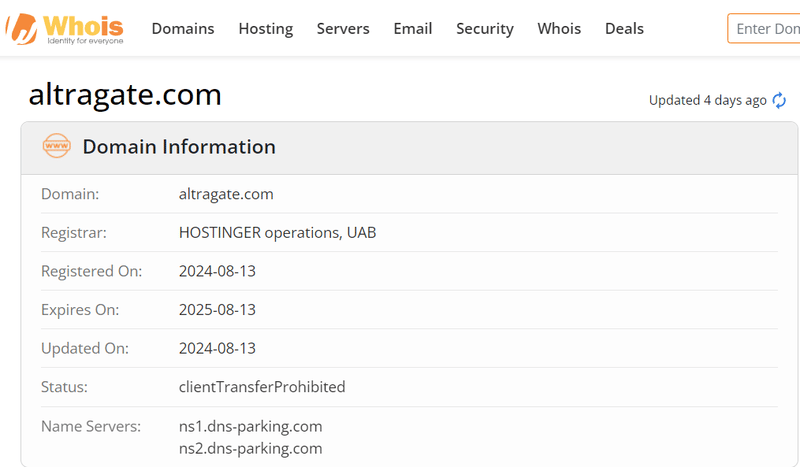The width and height of the screenshot is (800, 467).
Task: Click the expiry date 2025-08-13
Action: pyautogui.click(x=217, y=310)
